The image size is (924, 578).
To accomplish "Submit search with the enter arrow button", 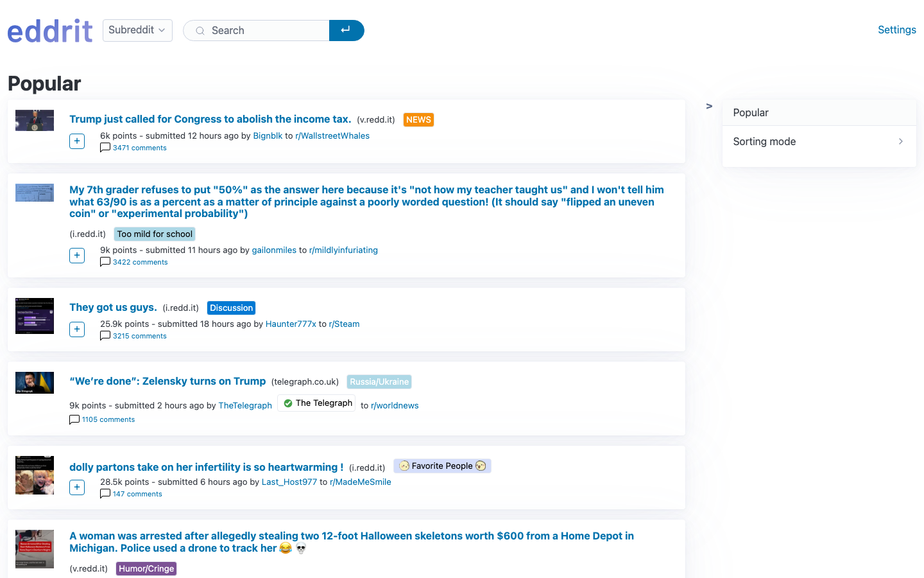I will coord(346,30).
